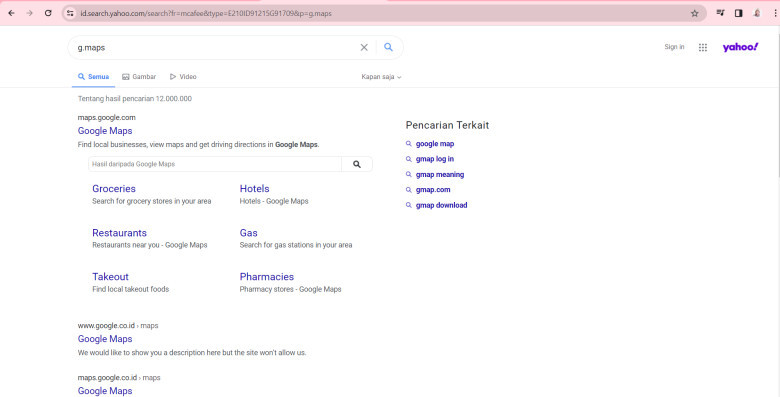Open the Chrome three-dot menu

point(775,13)
